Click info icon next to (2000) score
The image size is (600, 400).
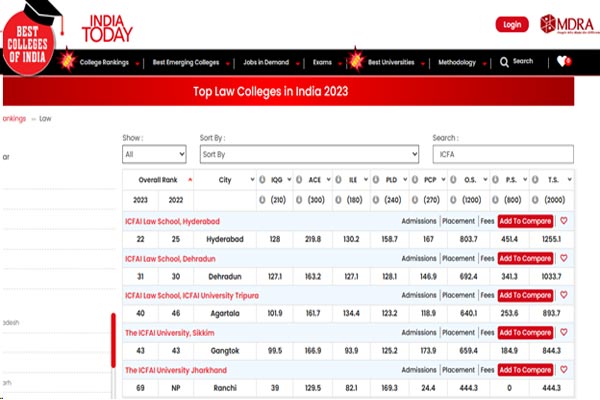[x=535, y=200]
